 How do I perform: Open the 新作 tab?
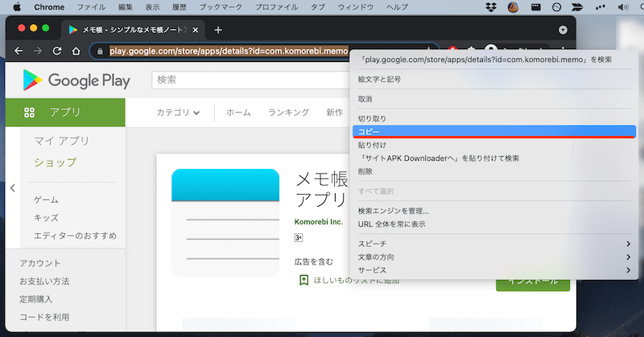click(x=334, y=113)
